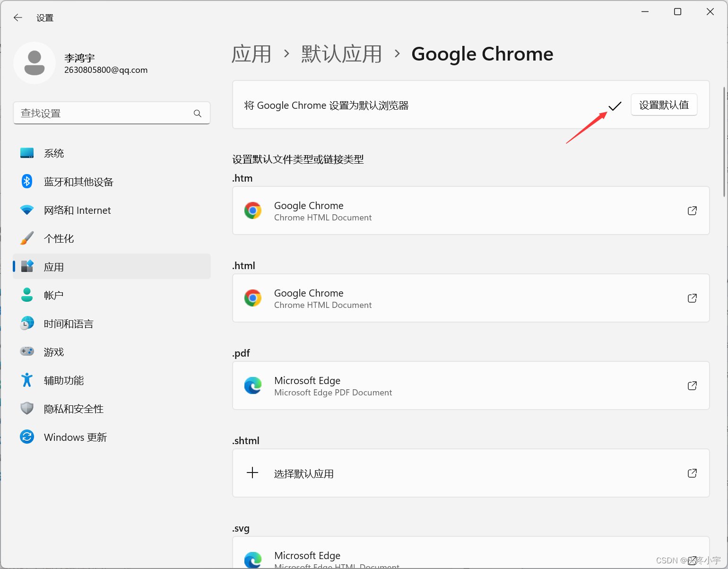Click the Windows 更新 sync icon
The image size is (728, 569).
click(27, 437)
